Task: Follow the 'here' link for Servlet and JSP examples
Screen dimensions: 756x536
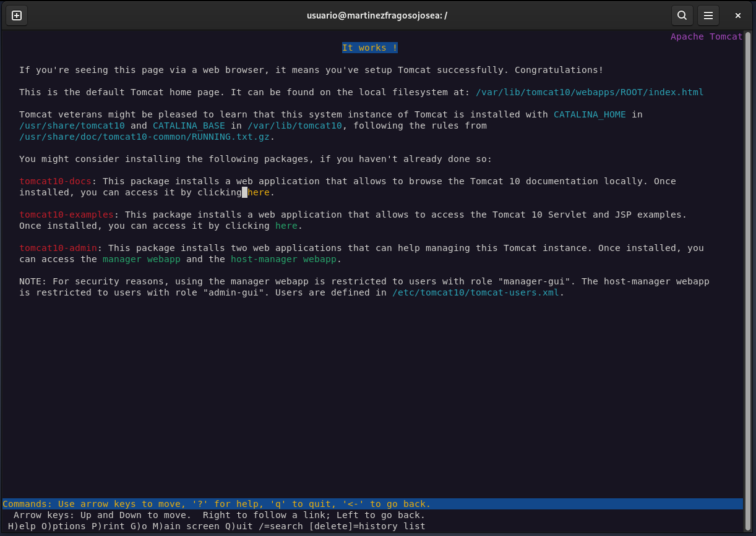Action: pyautogui.click(x=286, y=226)
